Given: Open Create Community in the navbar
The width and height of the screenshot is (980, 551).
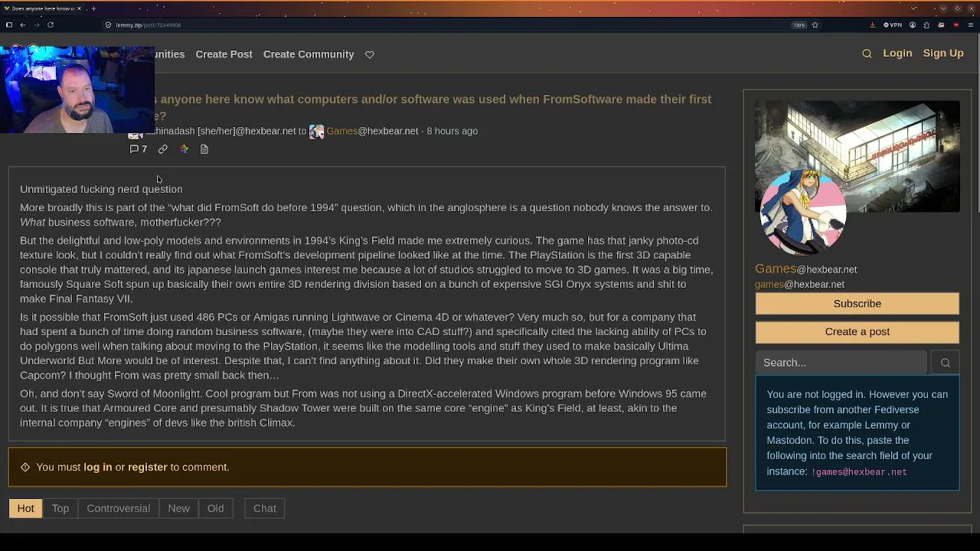Looking at the screenshot, I should (x=309, y=54).
